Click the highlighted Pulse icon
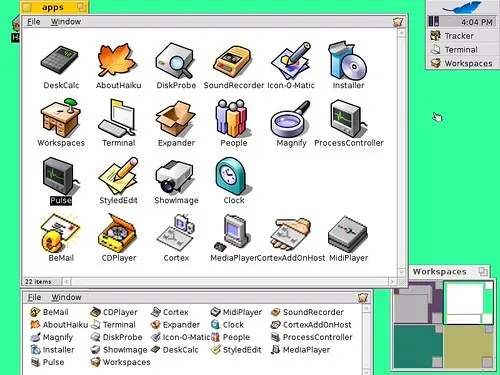 point(61,177)
